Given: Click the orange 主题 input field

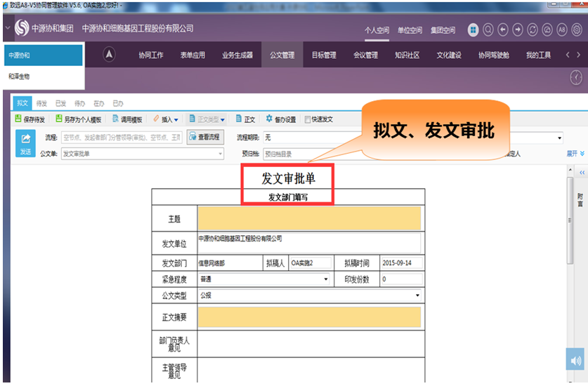Looking at the screenshot, I should [x=309, y=218].
